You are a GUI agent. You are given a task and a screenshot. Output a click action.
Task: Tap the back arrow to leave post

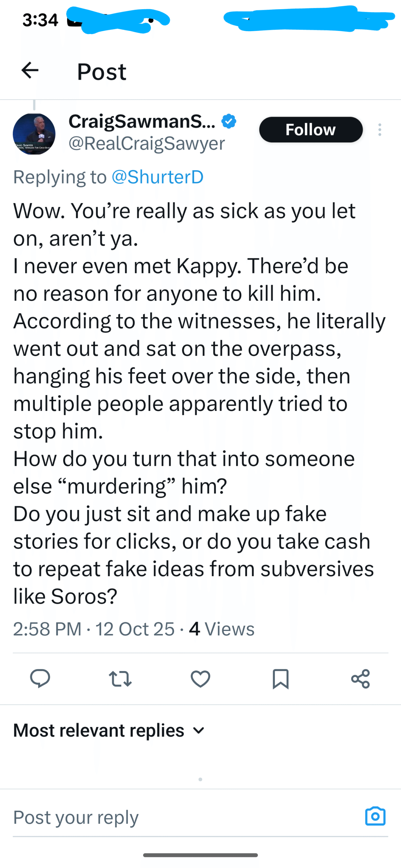30,71
